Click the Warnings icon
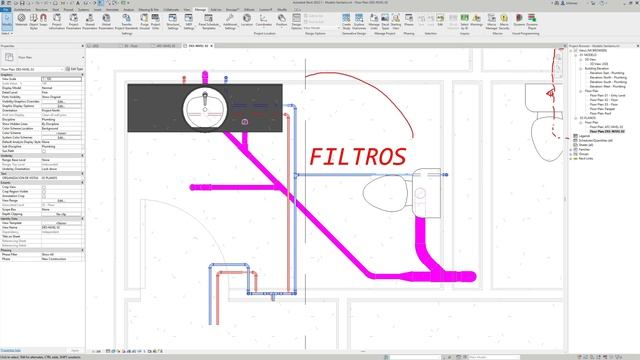Image resolution: width=640 pixels, height=360 pixels. pyautogui.click(x=476, y=20)
